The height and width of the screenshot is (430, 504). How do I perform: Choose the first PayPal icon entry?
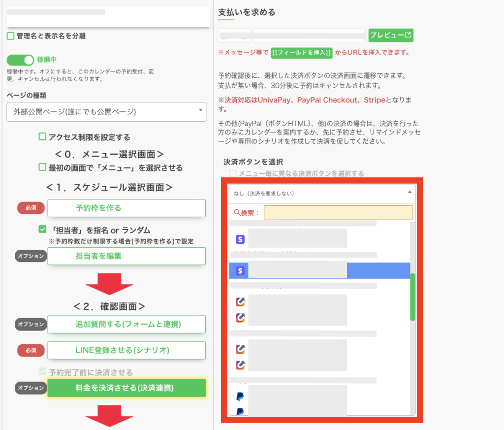(240, 397)
